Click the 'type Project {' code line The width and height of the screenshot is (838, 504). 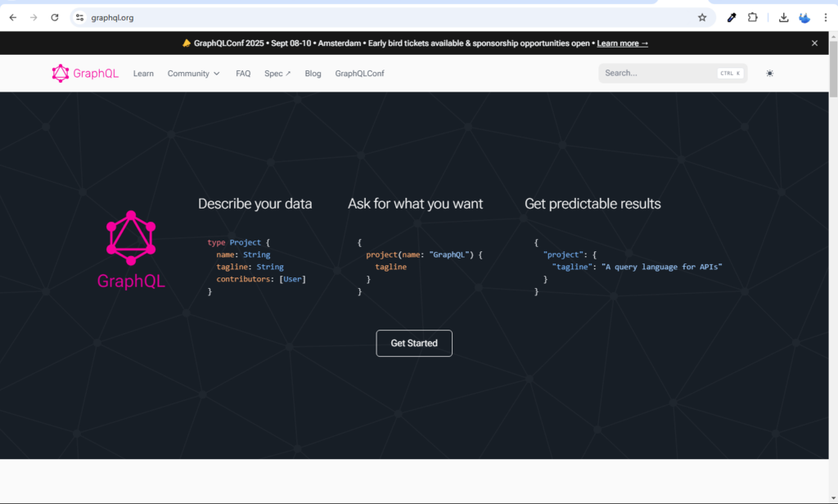pos(238,242)
